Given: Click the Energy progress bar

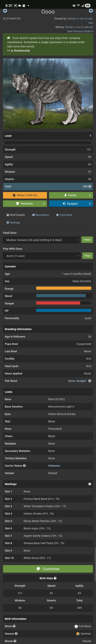Looking at the screenshot, I should click(64, 288).
